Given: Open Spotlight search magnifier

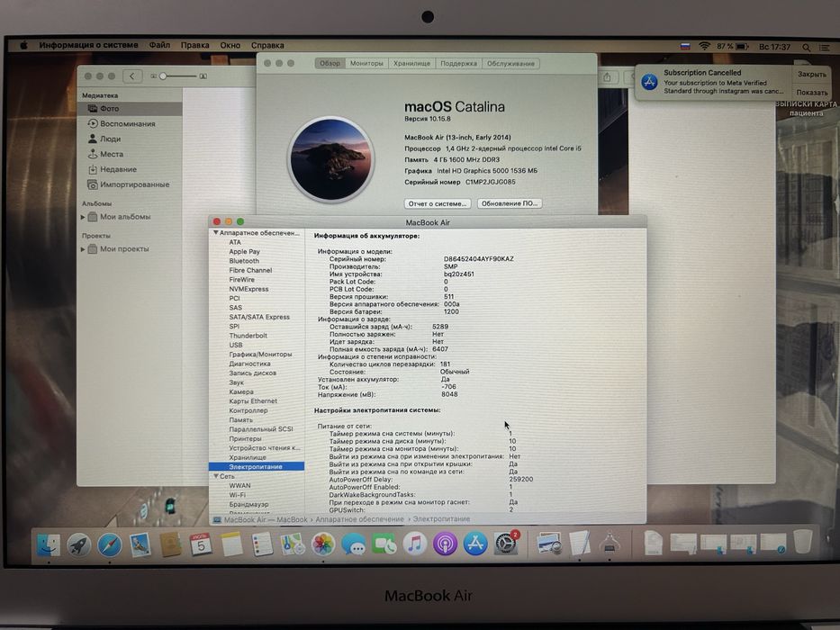Looking at the screenshot, I should [x=806, y=48].
